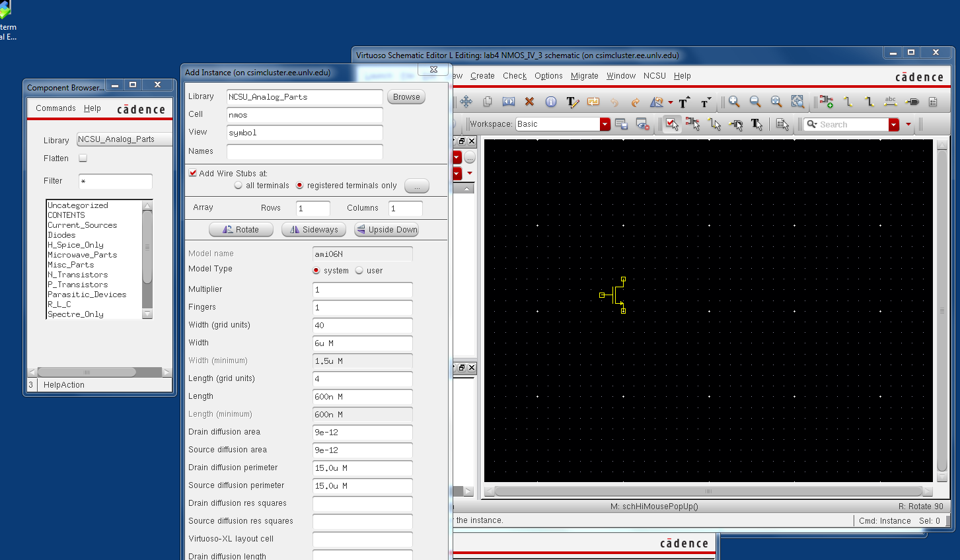The height and width of the screenshot is (560, 960).
Task: Click the category list scroll-up arrow
Action: (147, 205)
